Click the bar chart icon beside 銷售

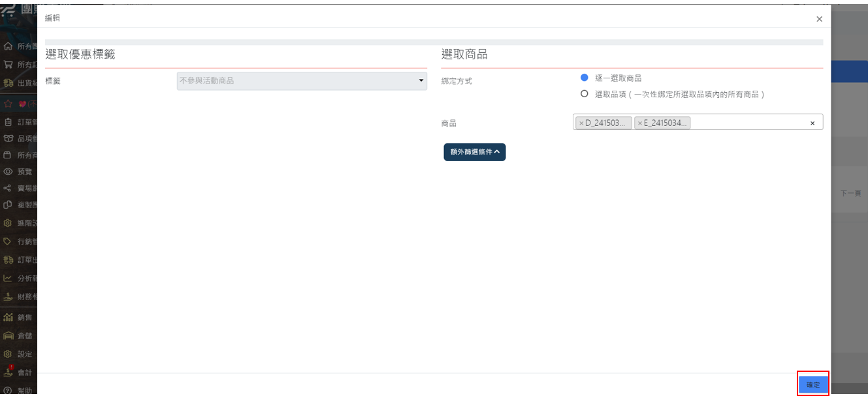pyautogui.click(x=8, y=318)
